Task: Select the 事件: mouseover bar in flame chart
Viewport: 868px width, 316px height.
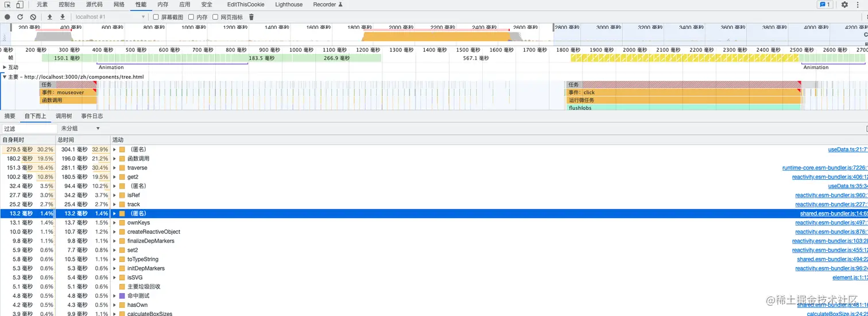Action: (68, 93)
